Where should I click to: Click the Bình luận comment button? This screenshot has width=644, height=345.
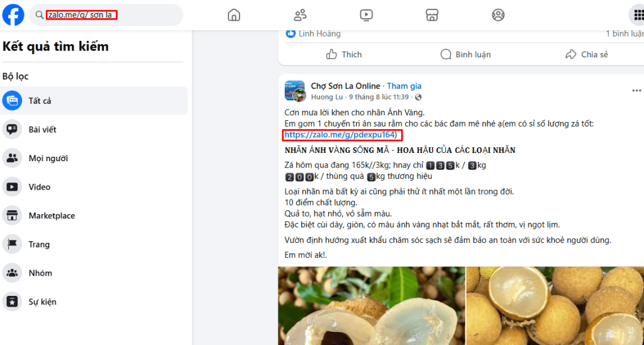click(465, 54)
